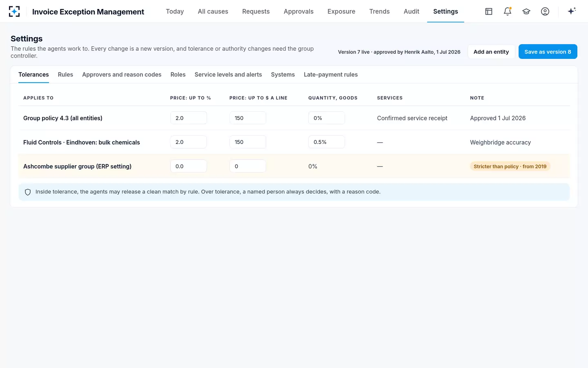Screen dimensions: 588x368
Task: Edit Ashcombe price dollar-per-line field
Action: pos(248,166)
